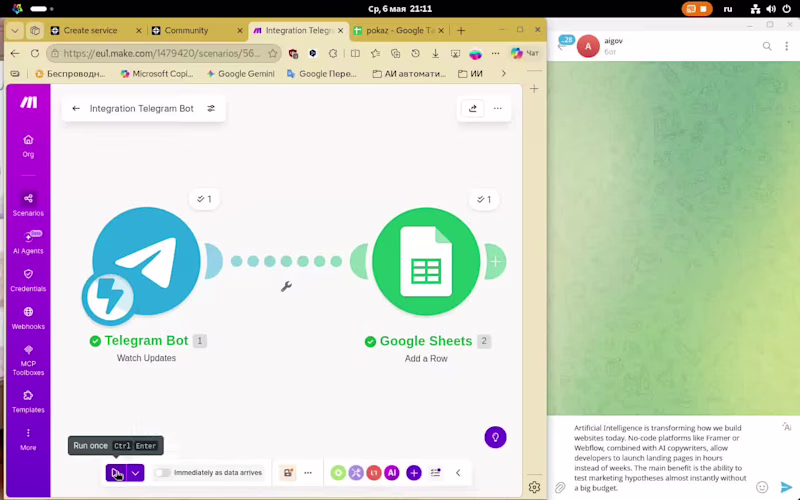
Task: Toggle the Immediately as data arrives switch
Action: coord(162,473)
